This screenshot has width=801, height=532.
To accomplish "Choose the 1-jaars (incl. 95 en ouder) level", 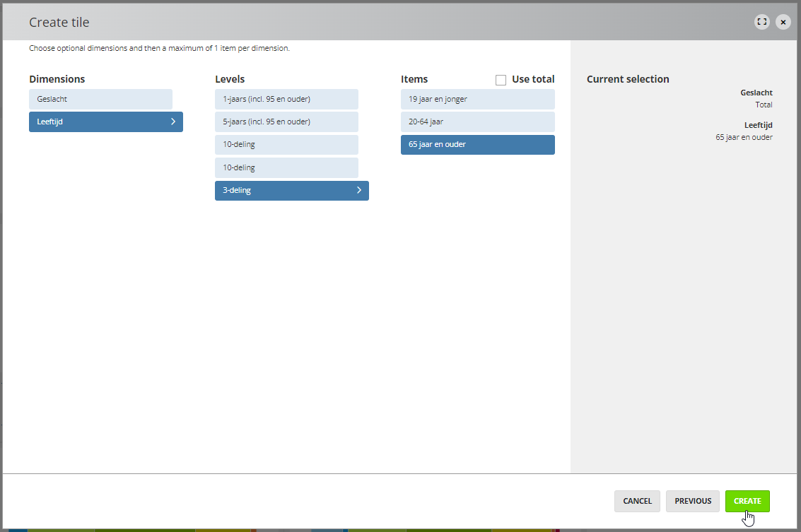I will tap(286, 99).
